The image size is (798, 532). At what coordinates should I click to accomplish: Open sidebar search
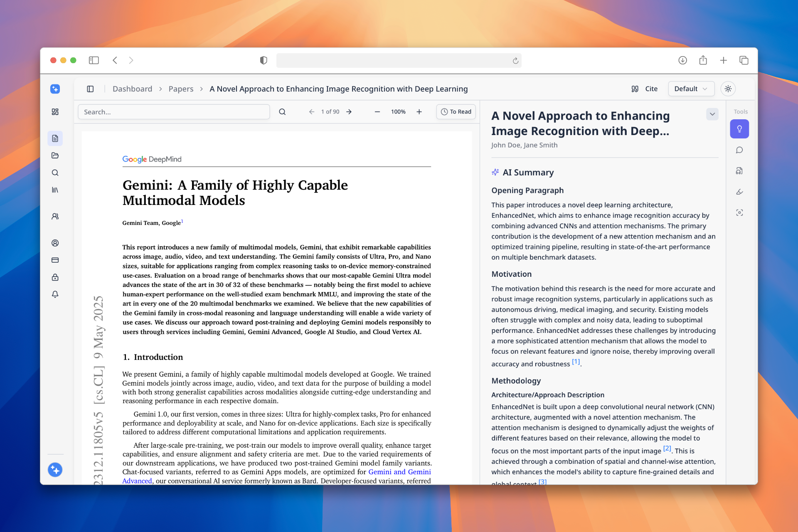pos(55,172)
